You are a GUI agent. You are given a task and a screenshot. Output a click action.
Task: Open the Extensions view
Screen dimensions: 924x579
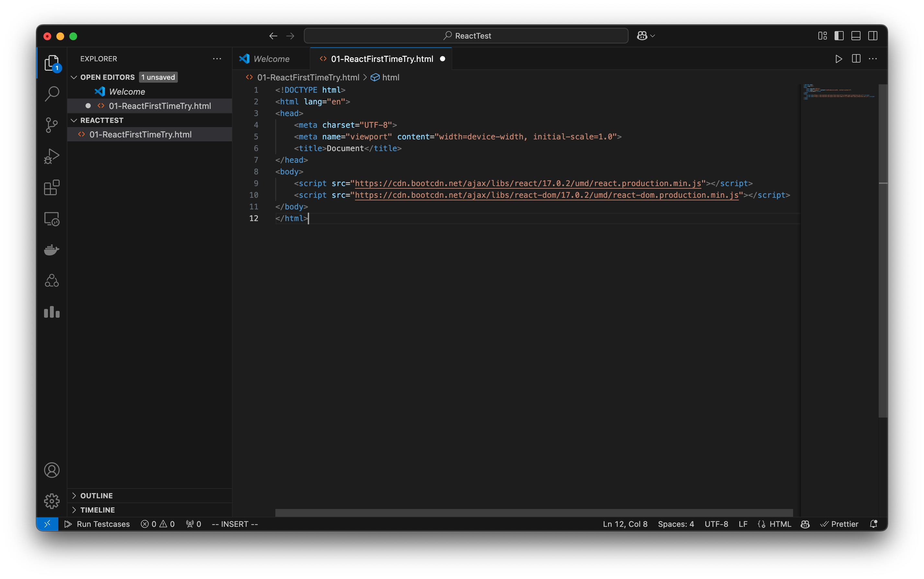click(x=52, y=187)
